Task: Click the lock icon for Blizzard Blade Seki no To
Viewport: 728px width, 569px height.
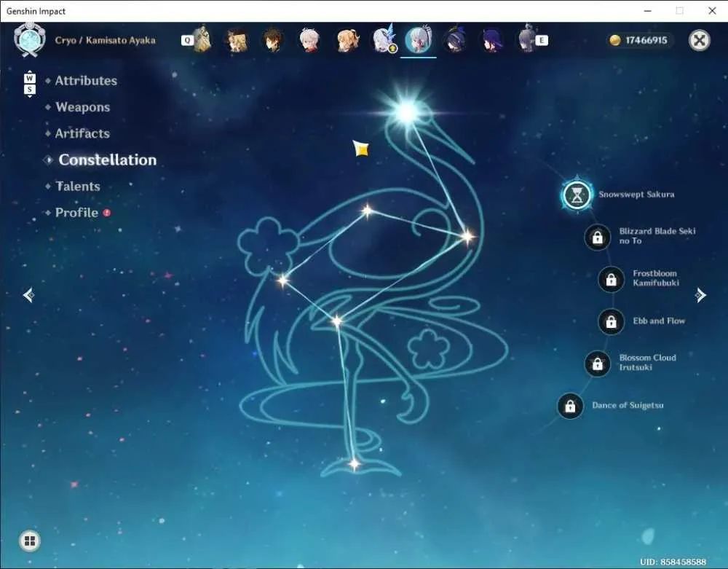Action: point(598,238)
